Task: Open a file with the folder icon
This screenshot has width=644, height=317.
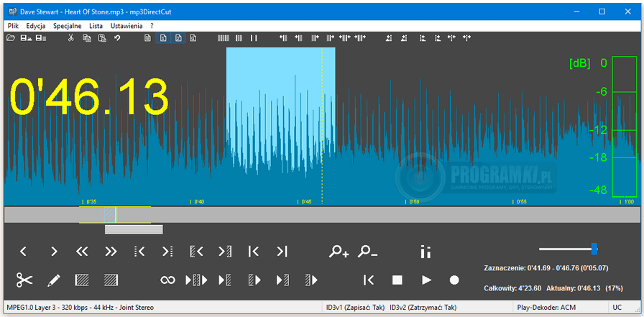Action: click(11, 38)
